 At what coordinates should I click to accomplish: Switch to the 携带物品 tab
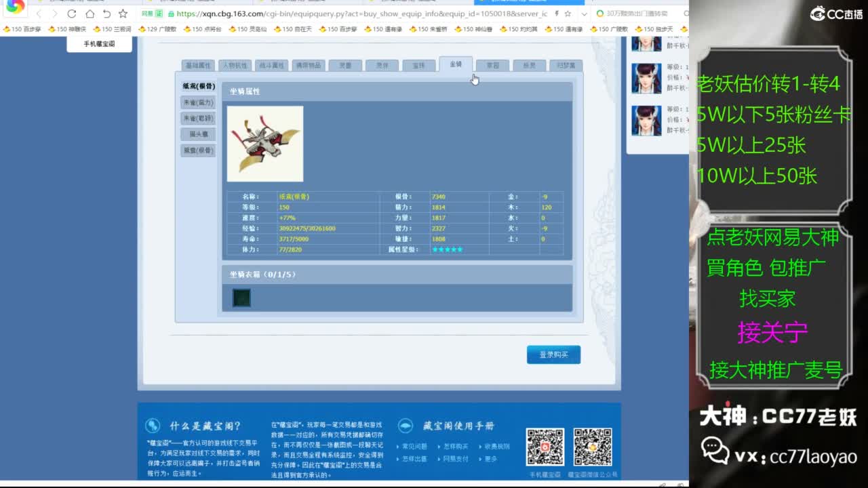tap(308, 66)
